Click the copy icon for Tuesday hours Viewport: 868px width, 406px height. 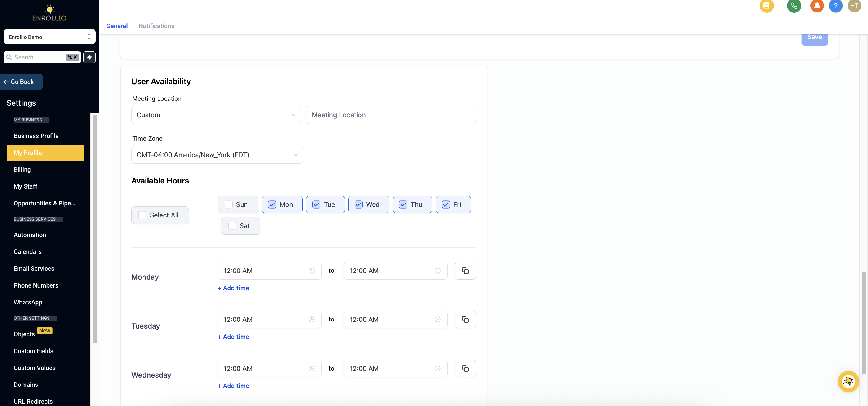pyautogui.click(x=465, y=319)
